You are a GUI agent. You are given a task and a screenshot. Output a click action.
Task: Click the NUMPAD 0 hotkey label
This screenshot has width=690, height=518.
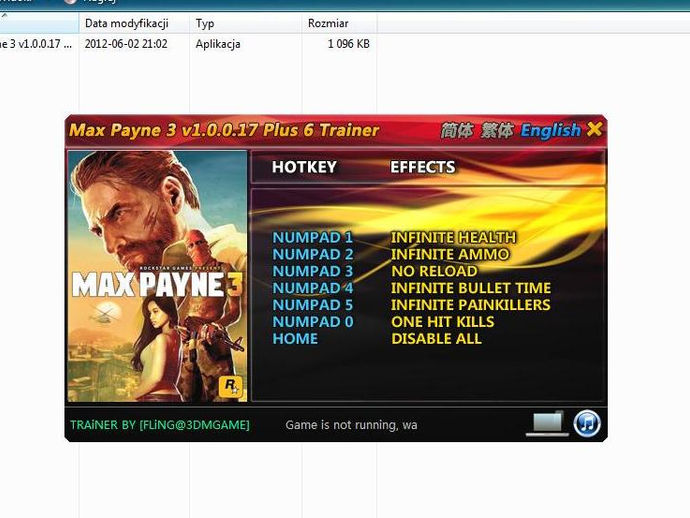click(312, 322)
